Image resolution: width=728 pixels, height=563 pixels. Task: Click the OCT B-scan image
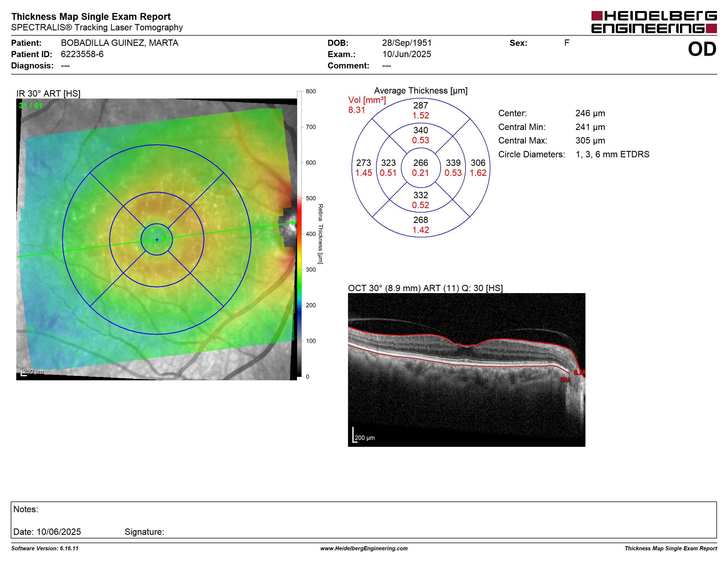click(466, 370)
